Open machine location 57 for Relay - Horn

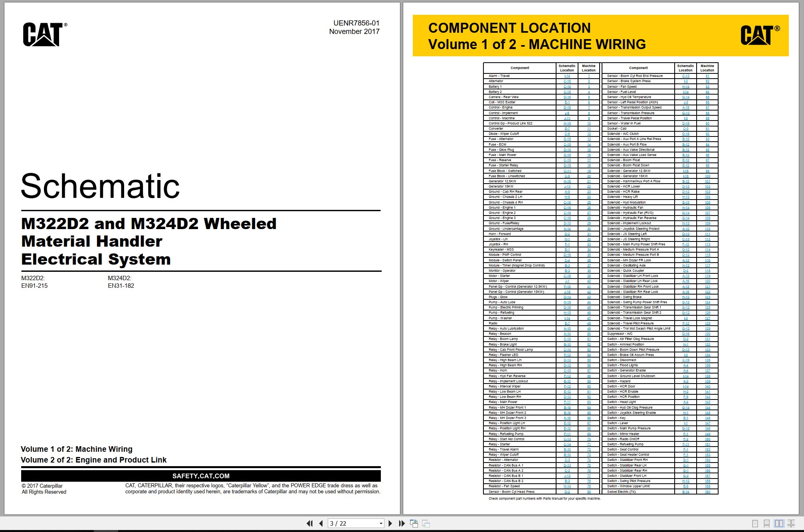tap(588, 370)
